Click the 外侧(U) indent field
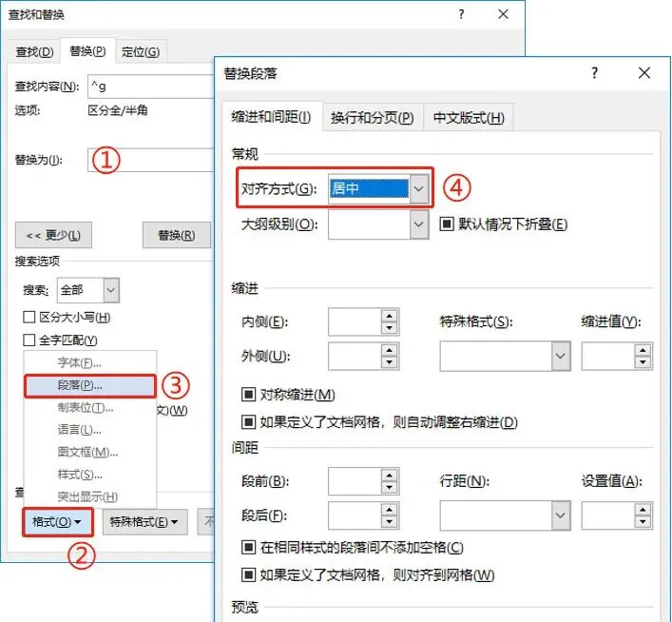672x622 pixels. coord(355,356)
